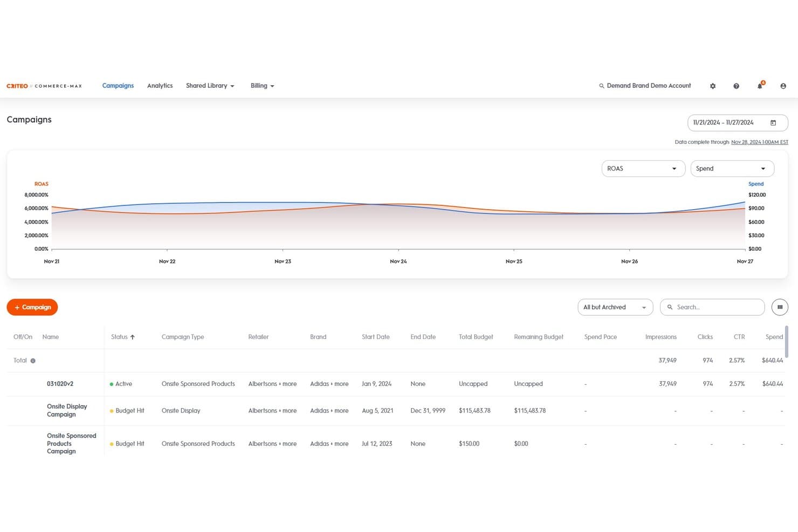Viewport: 798px width, 532px height.
Task: Open the All but Archived filter
Action: point(615,307)
